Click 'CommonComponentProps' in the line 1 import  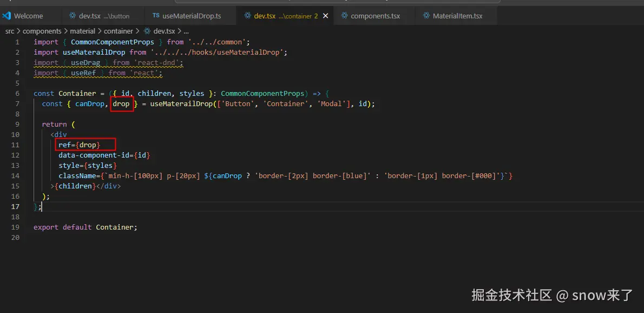(113, 42)
